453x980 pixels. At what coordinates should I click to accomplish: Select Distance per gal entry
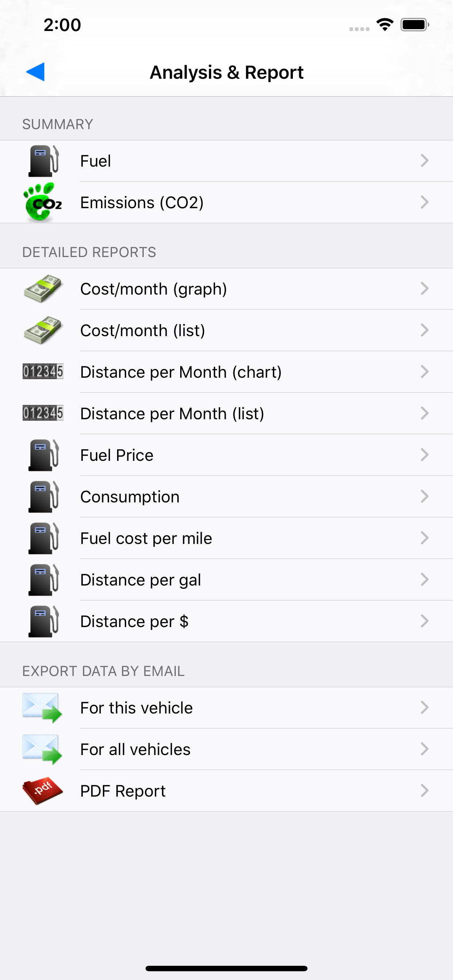click(x=226, y=579)
